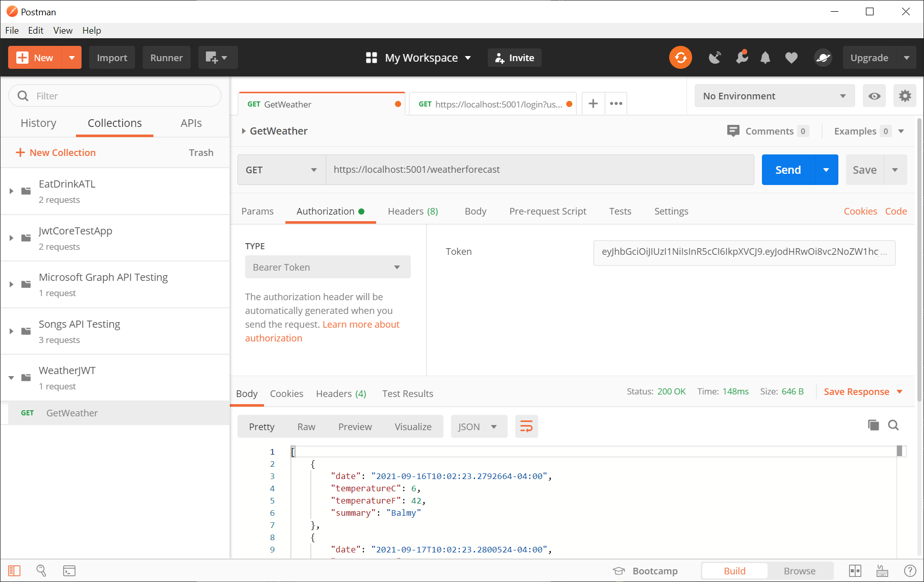Search within the response body
Image resolution: width=924 pixels, height=582 pixels.
coord(893,425)
